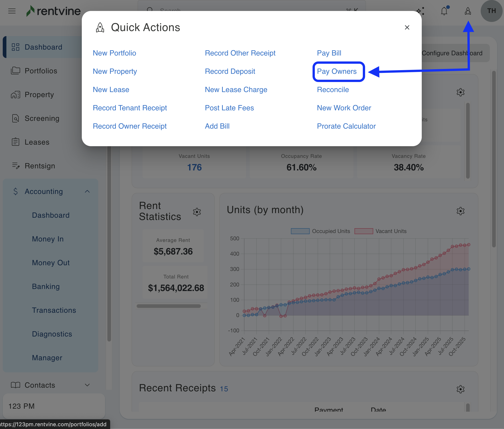Open the notifications bell
Image resolution: width=504 pixels, height=429 pixels.
point(444,11)
